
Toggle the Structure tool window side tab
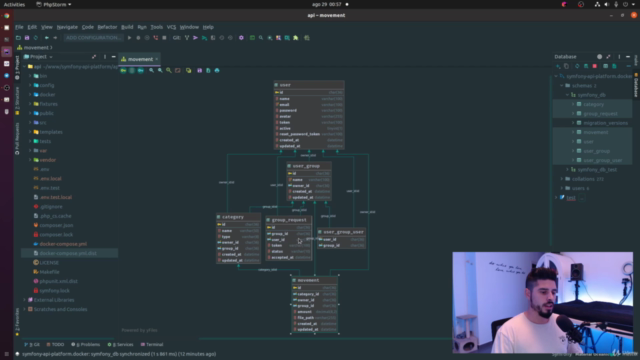click(x=17, y=101)
